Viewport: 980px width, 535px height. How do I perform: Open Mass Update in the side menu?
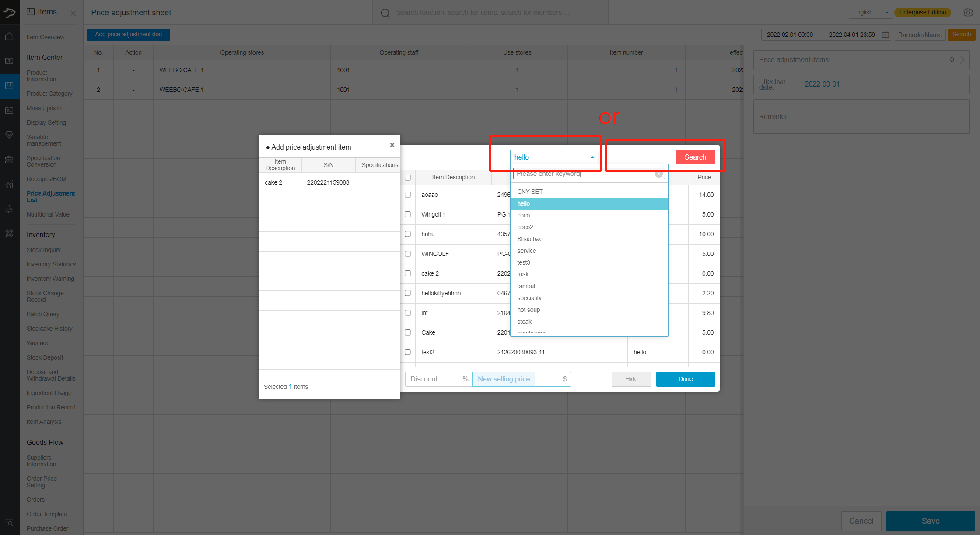(44, 108)
